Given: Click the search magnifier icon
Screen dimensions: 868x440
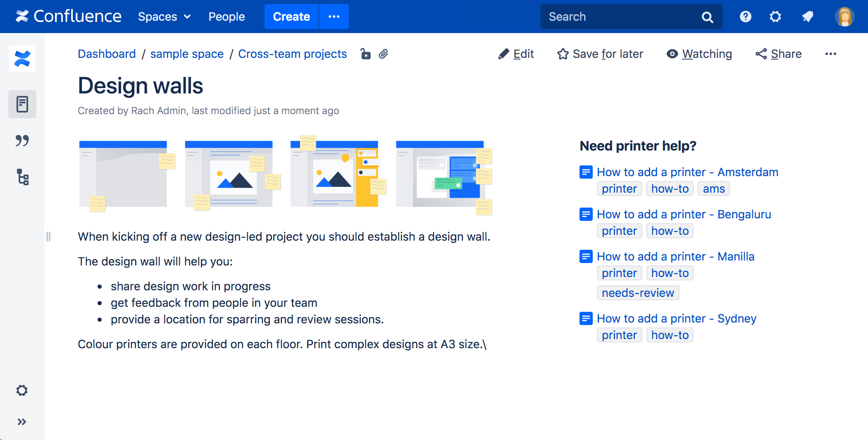Looking at the screenshot, I should coord(707,17).
